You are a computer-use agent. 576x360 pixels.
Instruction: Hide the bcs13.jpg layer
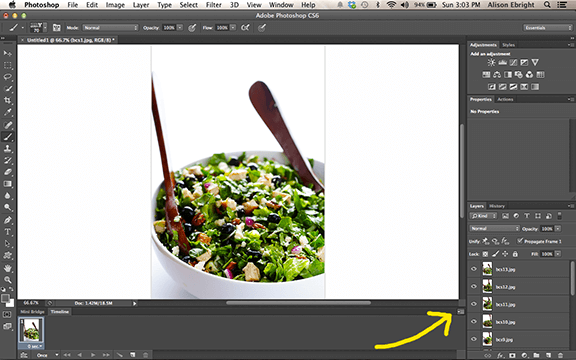pyautogui.click(x=474, y=269)
